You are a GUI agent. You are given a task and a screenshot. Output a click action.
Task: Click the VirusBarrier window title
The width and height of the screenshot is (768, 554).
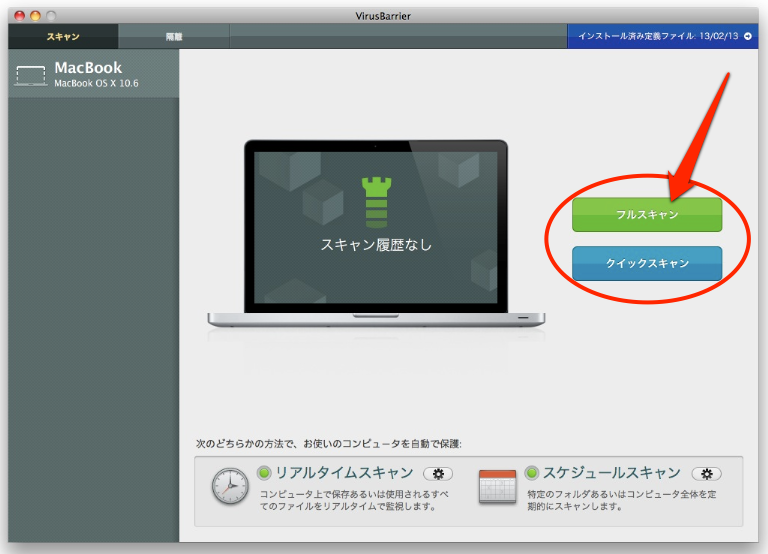pyautogui.click(x=383, y=16)
